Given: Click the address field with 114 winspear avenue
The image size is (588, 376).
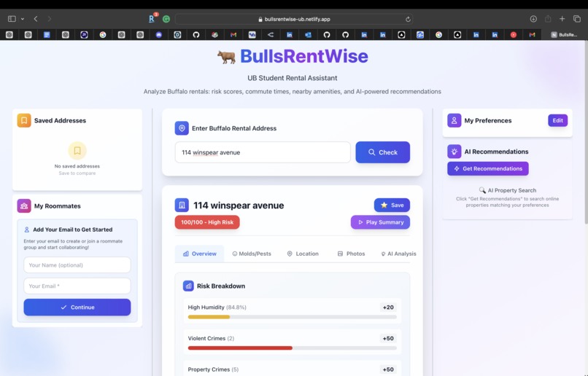Looking at the screenshot, I should click(x=263, y=152).
